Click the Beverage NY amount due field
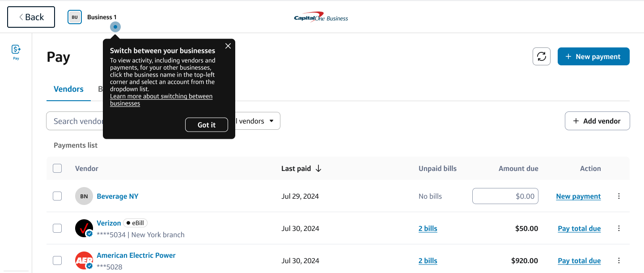 pyautogui.click(x=505, y=196)
